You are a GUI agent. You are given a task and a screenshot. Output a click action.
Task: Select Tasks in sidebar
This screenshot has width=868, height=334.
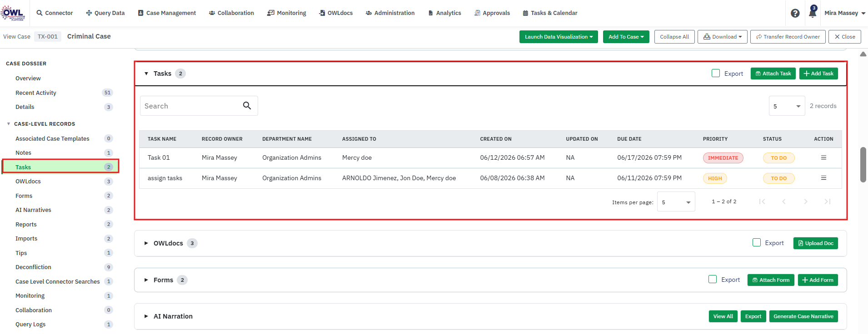60,167
